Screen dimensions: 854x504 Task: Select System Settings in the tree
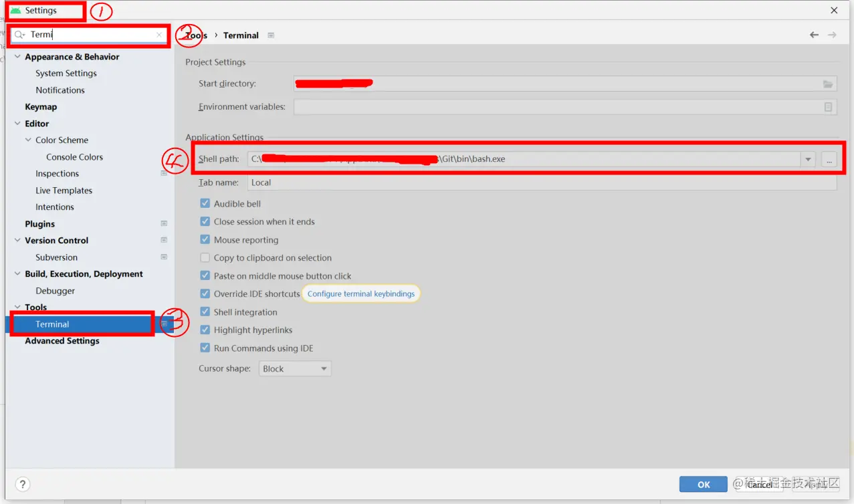tap(66, 74)
